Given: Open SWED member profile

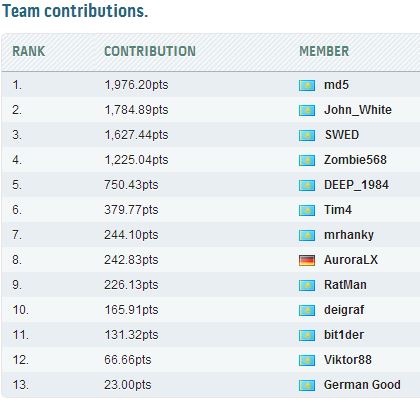Looking at the screenshot, I should [342, 135].
